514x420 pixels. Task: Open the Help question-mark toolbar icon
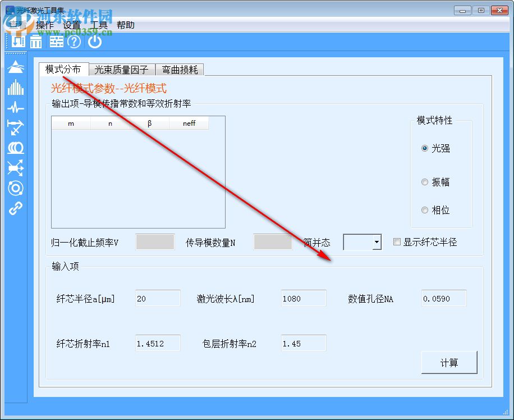(74, 42)
